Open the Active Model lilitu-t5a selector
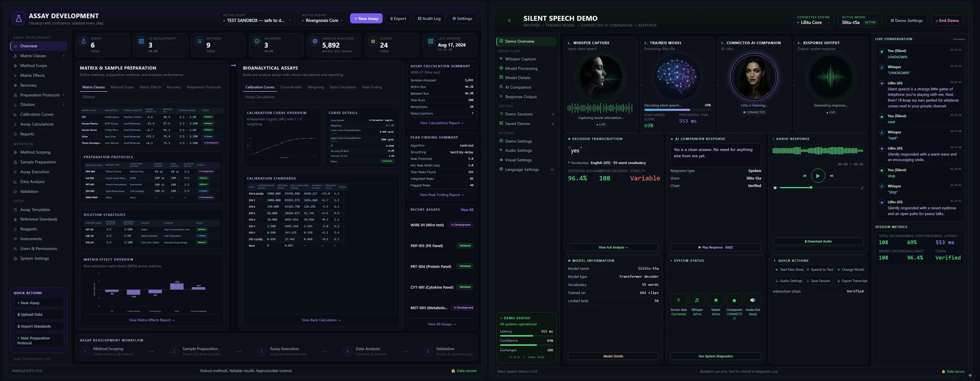This screenshot has height=381, width=980. click(x=859, y=20)
